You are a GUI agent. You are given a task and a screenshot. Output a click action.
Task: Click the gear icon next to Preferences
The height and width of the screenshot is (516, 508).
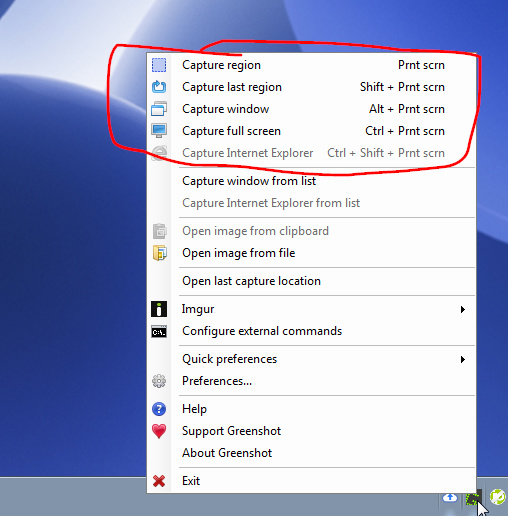[x=159, y=381]
